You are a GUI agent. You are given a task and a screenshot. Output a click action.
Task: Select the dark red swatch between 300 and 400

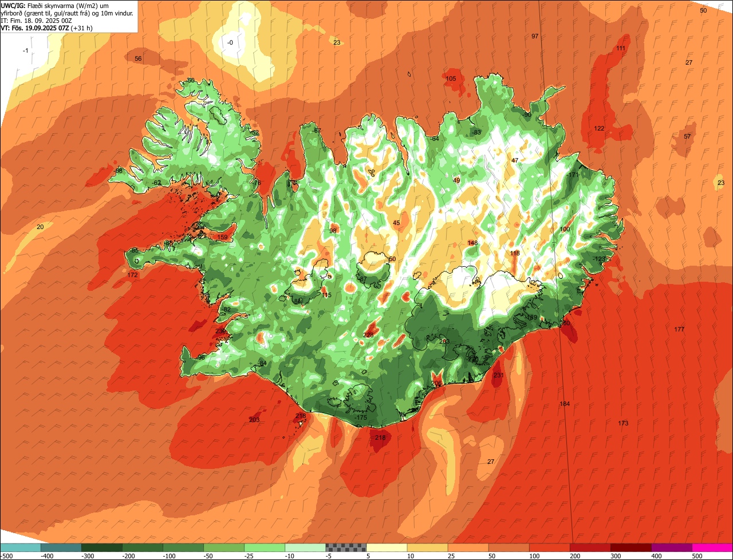[631, 547]
